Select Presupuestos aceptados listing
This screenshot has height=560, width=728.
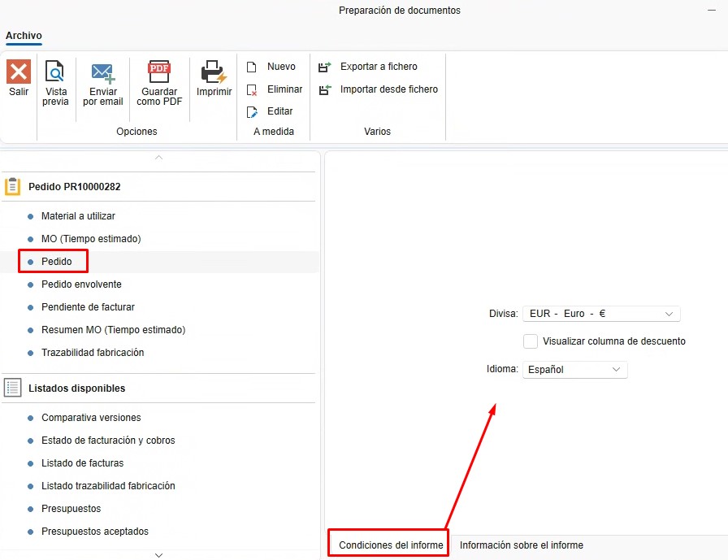tap(95, 532)
